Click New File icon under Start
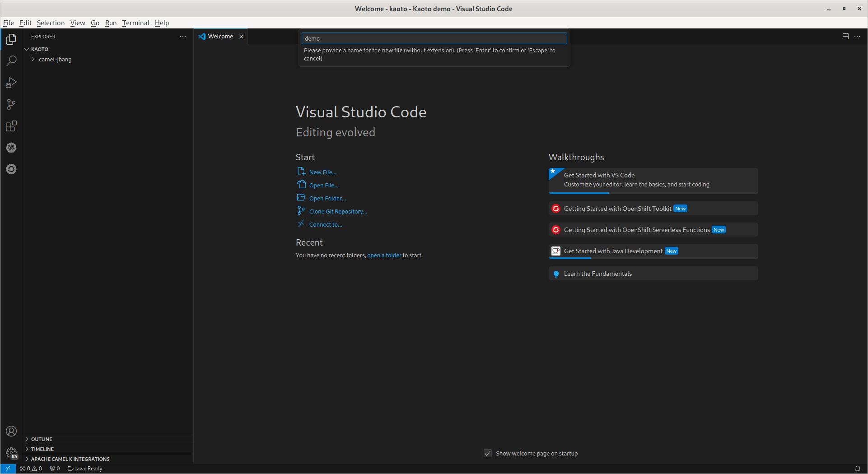 point(301,172)
